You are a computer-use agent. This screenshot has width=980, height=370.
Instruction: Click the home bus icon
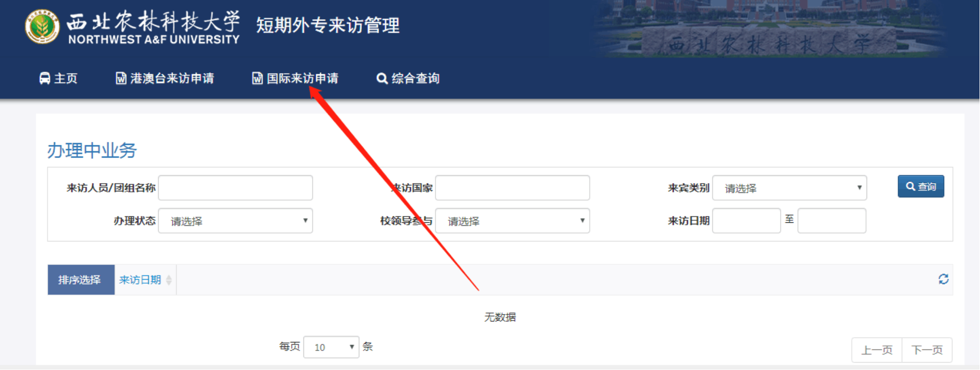click(45, 79)
